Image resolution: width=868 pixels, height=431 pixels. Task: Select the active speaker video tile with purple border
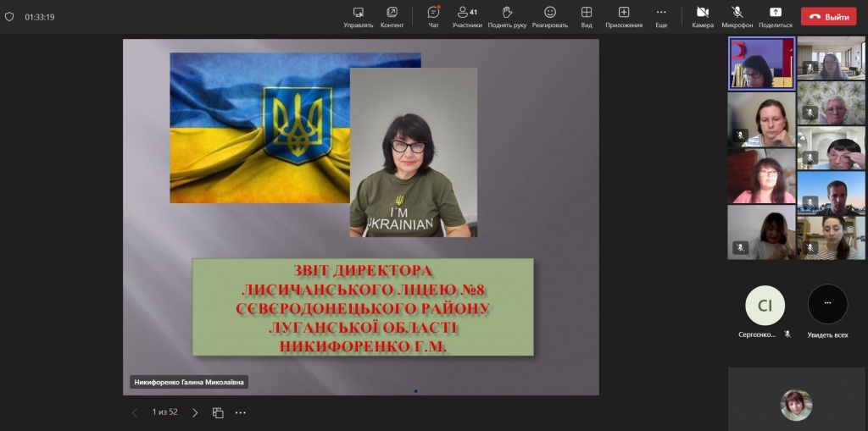tap(762, 63)
